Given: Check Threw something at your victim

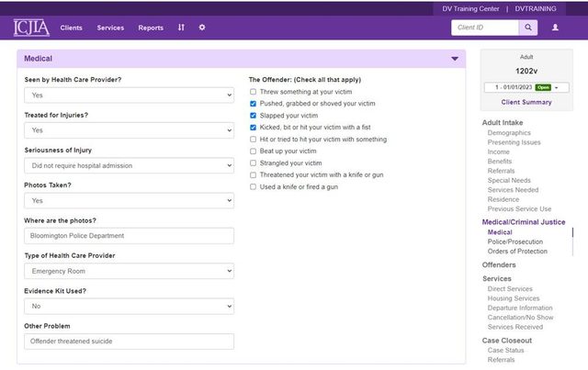Looking at the screenshot, I should pos(254,92).
